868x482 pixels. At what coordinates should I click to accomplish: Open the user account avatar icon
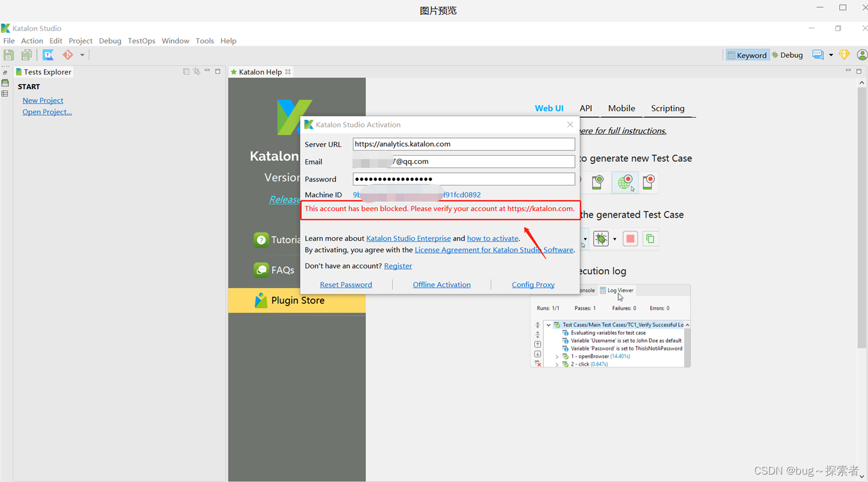862,55
